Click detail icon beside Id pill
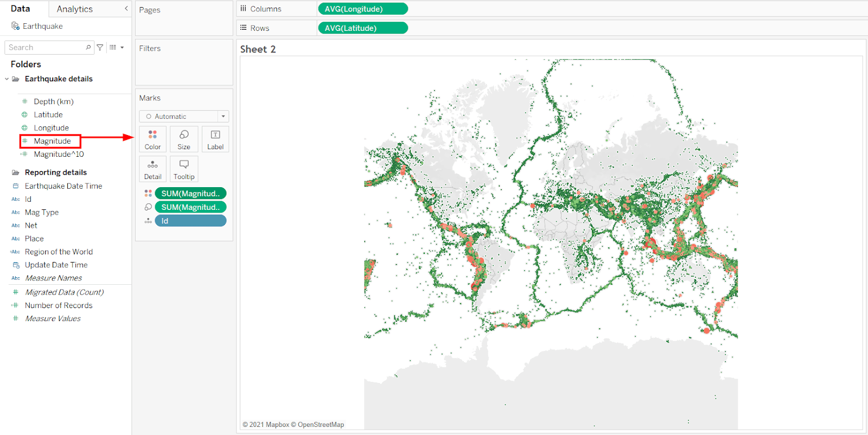This screenshot has width=868, height=435. (x=148, y=221)
